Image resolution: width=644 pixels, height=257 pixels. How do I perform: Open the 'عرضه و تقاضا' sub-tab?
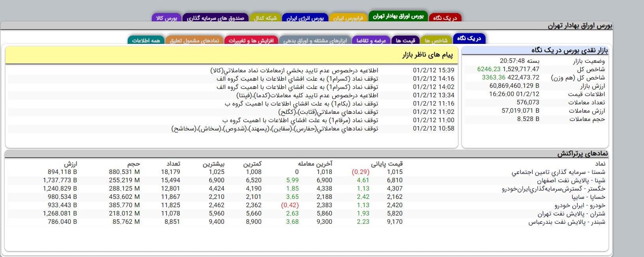point(371,40)
